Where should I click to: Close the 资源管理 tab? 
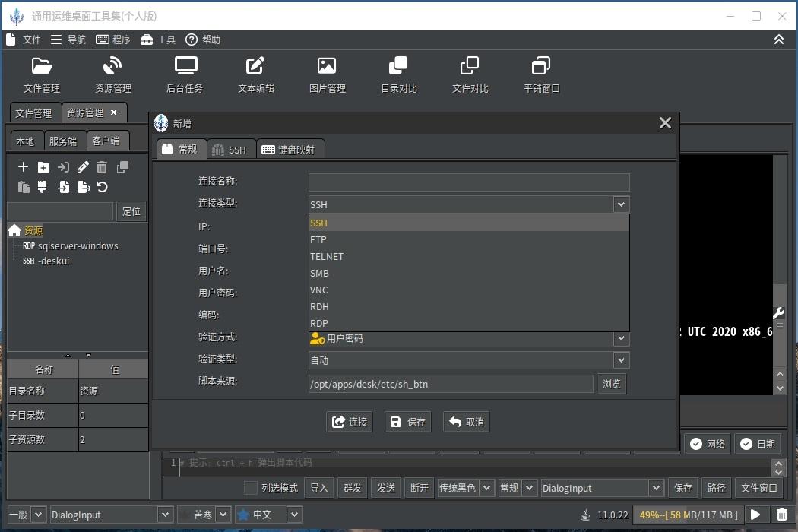113,112
